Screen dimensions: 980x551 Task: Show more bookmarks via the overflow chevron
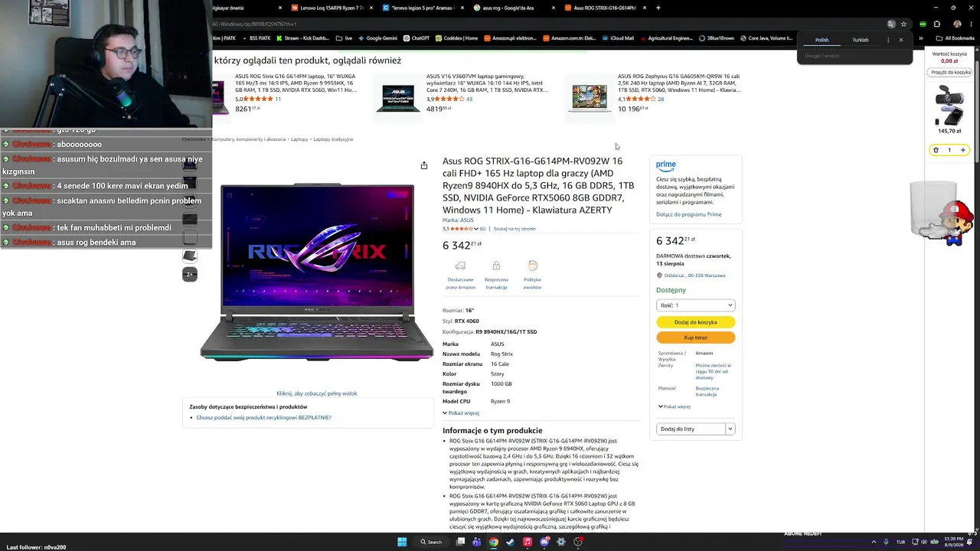(920, 38)
